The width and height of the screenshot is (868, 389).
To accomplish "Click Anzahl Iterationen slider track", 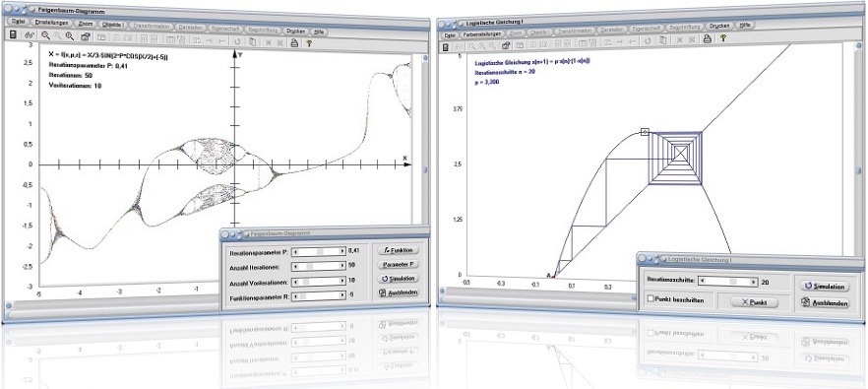I will point(319,267).
